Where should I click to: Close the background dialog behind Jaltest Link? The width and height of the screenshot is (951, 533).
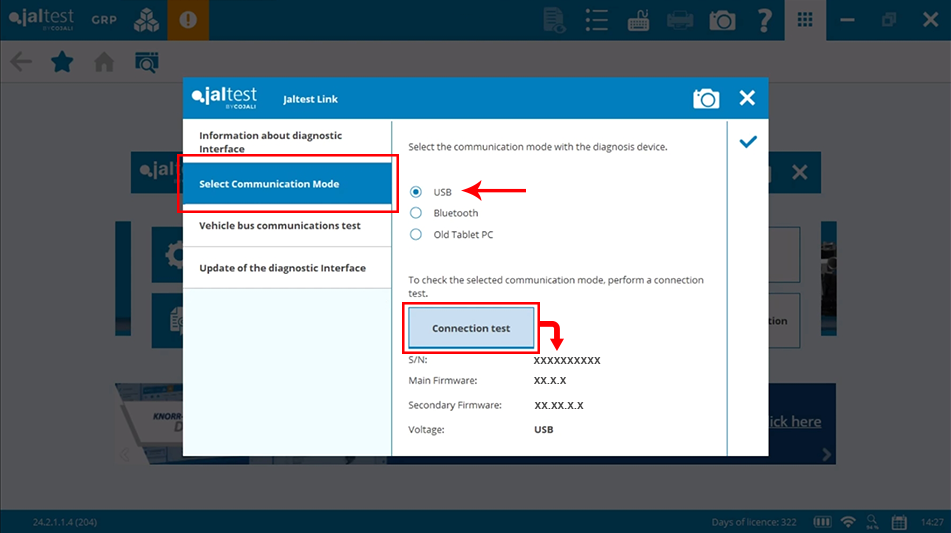click(x=799, y=173)
